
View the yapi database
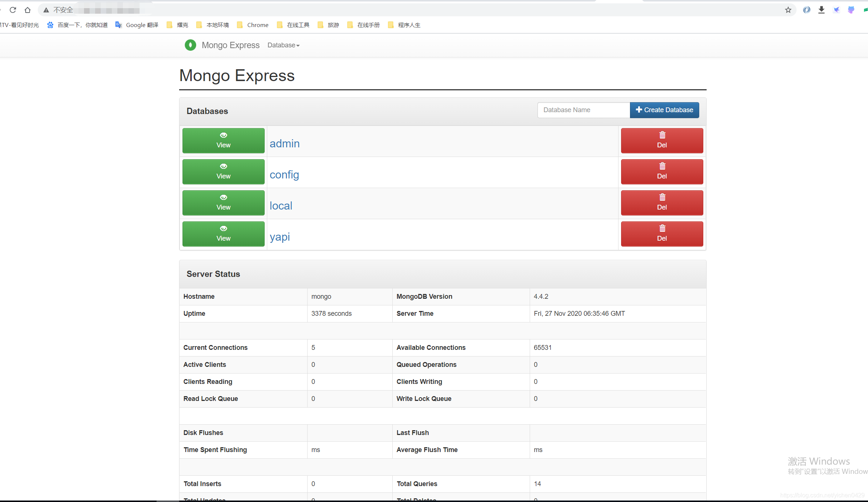(x=224, y=234)
